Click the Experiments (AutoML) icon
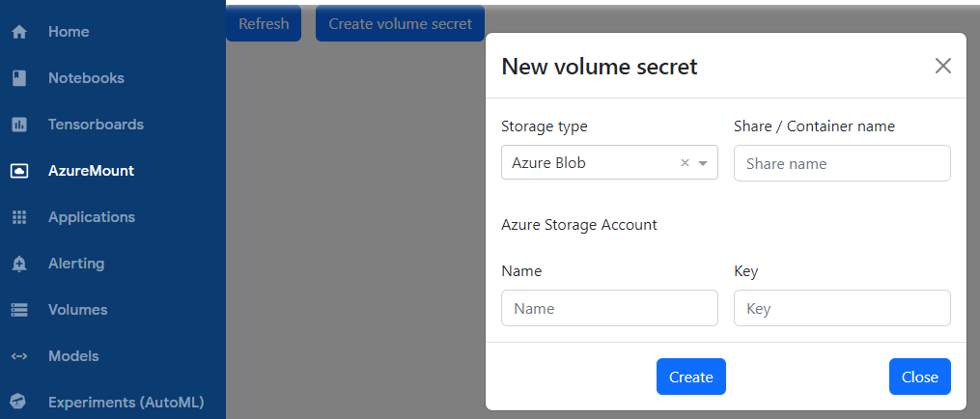The image size is (980, 419). point(19,403)
